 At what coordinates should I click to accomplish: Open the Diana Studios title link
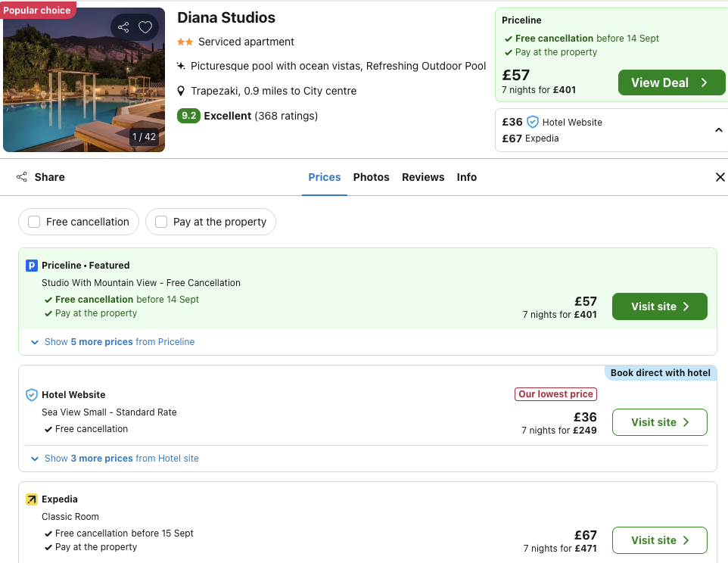coord(226,17)
